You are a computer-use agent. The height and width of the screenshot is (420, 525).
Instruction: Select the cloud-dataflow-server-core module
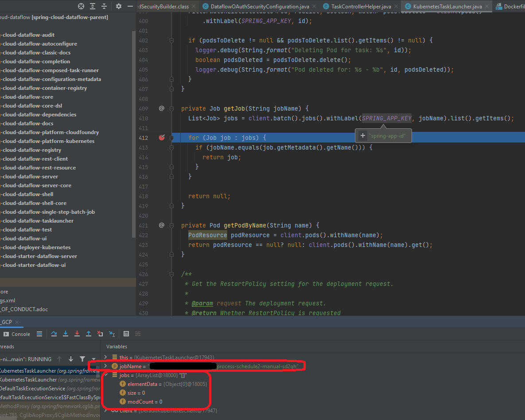36,185
